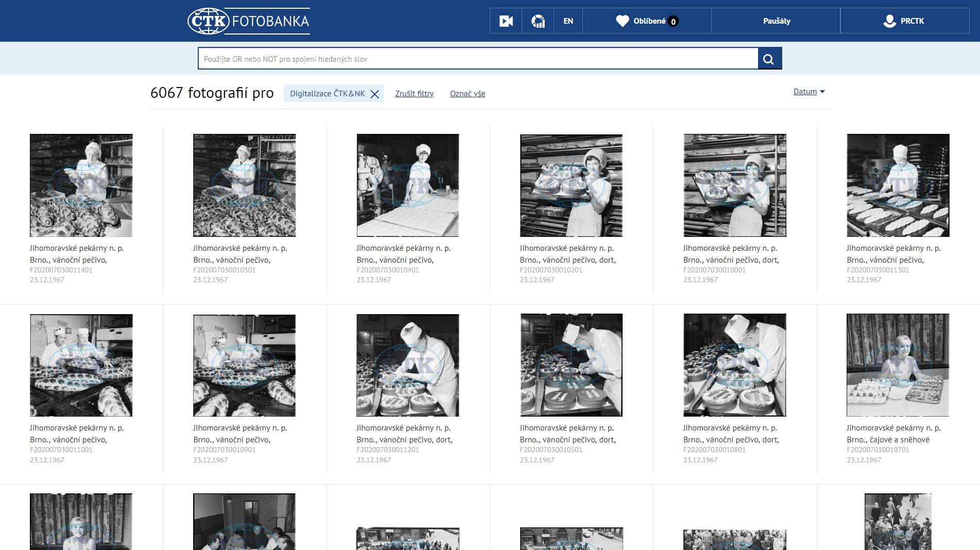Click the photo ID text F202007030011201
Screen dimensions: 980x550
388,450
